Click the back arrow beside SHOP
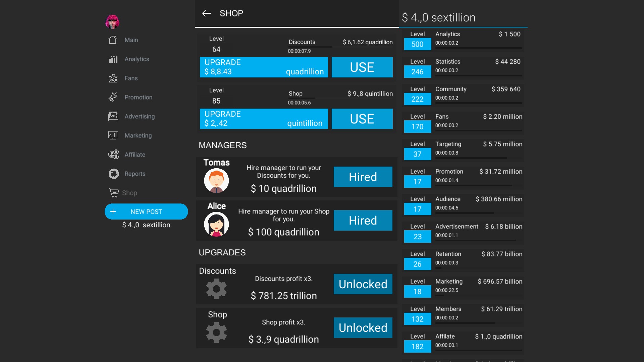The image size is (644, 362). pos(207,13)
